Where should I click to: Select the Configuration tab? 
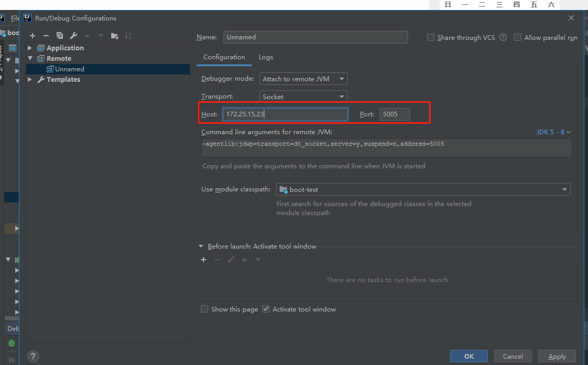[224, 57]
